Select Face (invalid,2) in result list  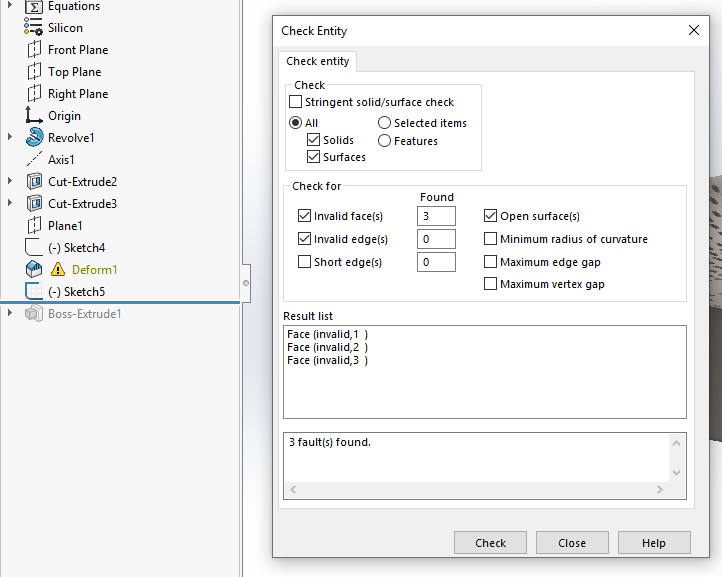tap(327, 347)
